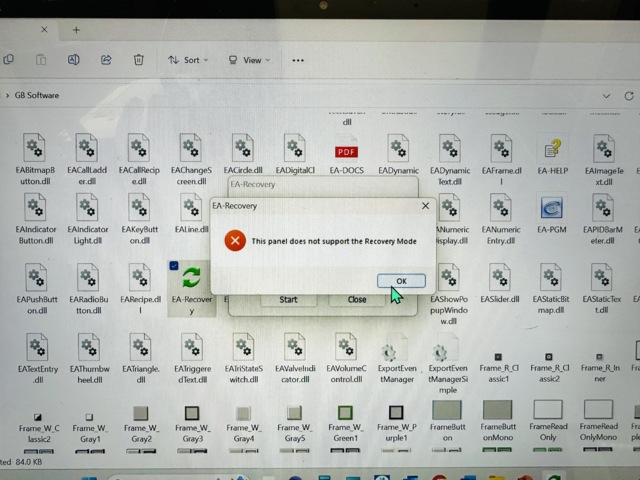Image resolution: width=640 pixels, height=480 pixels.
Task: Select EANumericEntry.dll file
Action: 501,219
